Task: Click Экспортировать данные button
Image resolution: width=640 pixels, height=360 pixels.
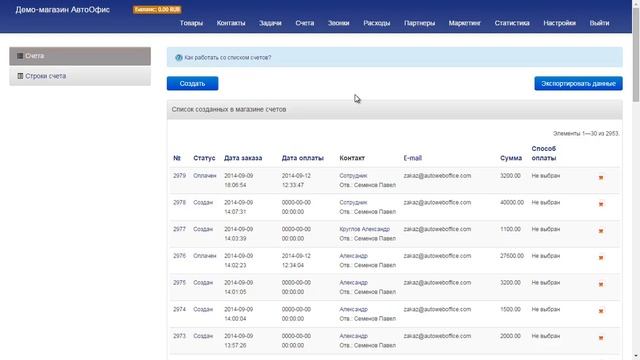Action: [578, 83]
